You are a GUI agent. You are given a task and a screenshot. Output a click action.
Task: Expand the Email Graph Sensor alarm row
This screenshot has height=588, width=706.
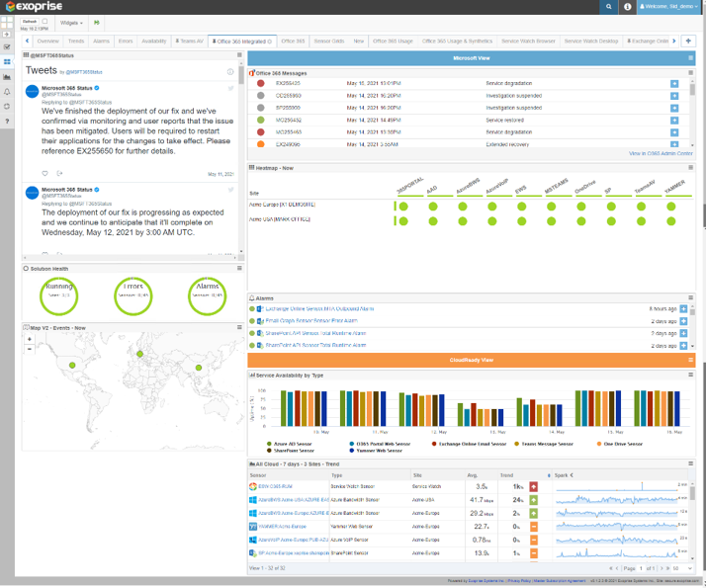(x=683, y=321)
